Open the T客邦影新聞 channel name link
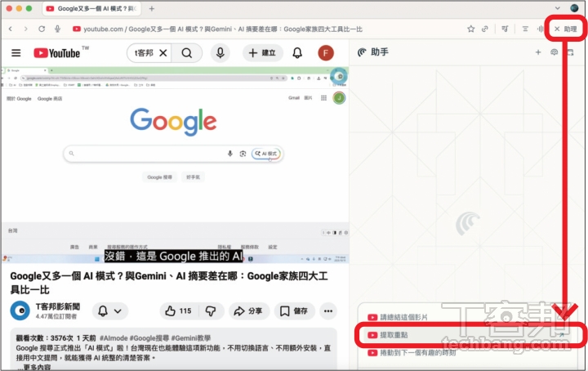Screen dimensions: 588x371 click(x=58, y=307)
